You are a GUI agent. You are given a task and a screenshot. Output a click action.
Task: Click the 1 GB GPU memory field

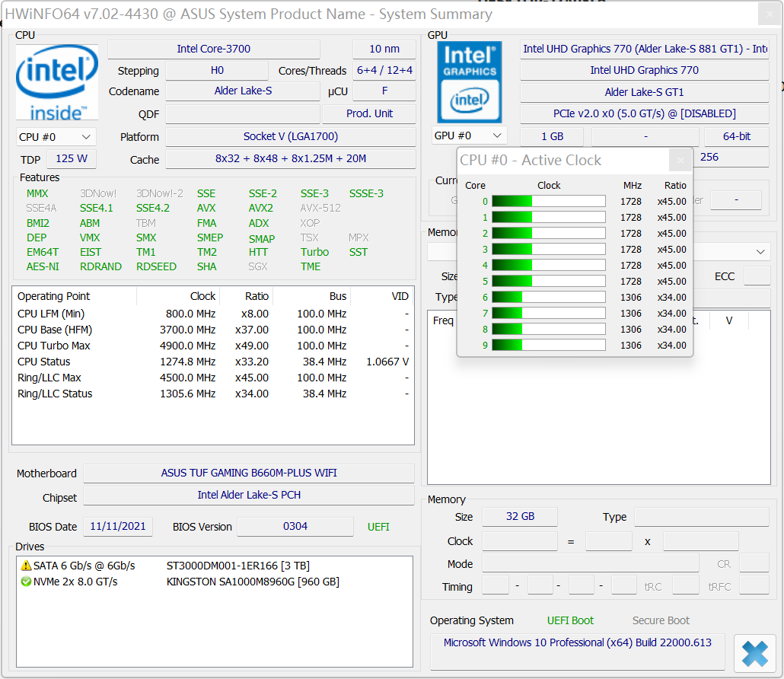click(552, 136)
